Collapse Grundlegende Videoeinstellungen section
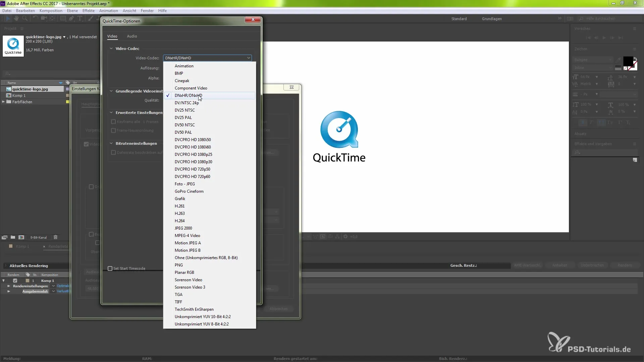Viewport: 644px width, 362px height. [x=111, y=91]
